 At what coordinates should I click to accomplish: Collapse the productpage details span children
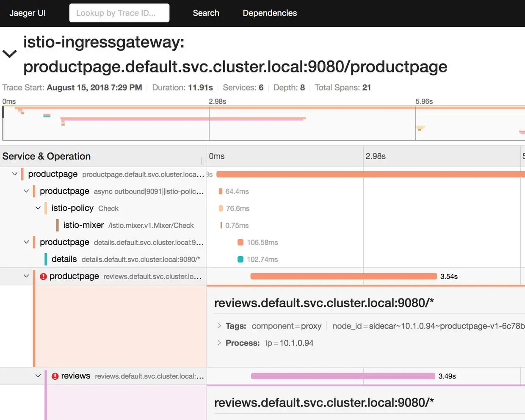tap(26, 242)
